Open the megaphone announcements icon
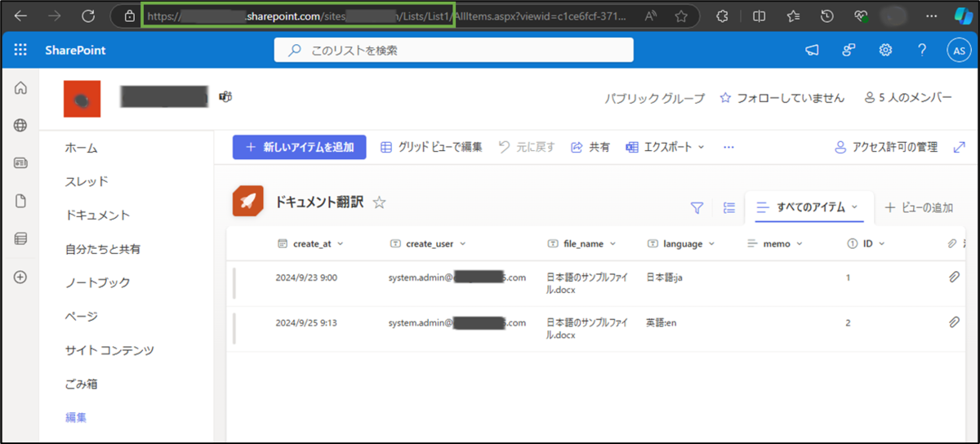The width and height of the screenshot is (980, 444). (812, 51)
